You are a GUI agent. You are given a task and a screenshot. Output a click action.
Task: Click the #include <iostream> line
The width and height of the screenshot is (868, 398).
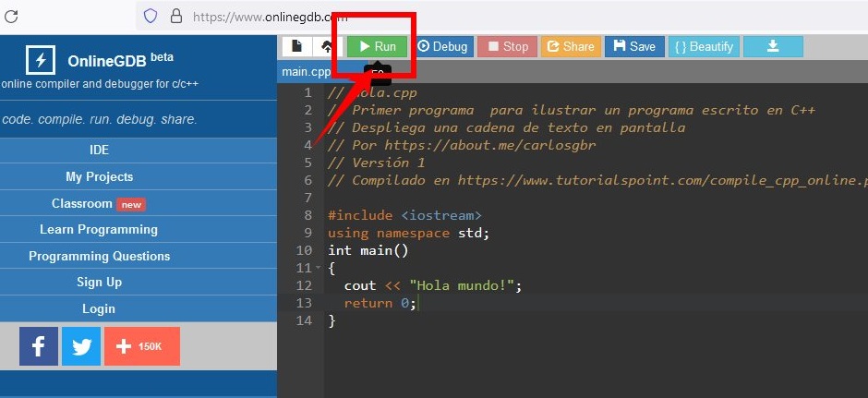(404, 215)
